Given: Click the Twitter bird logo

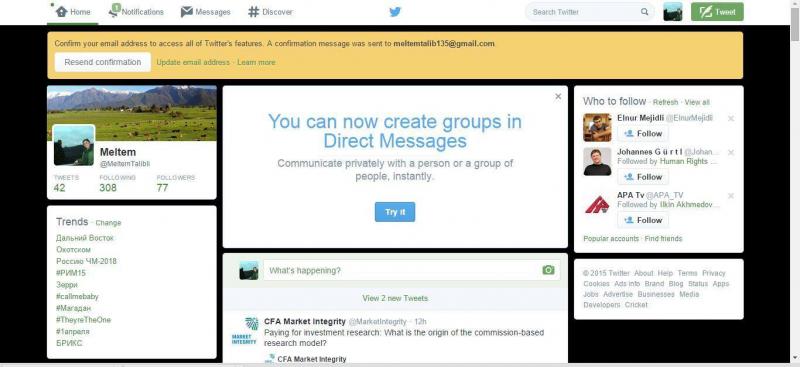Looking at the screenshot, I should click(x=395, y=12).
